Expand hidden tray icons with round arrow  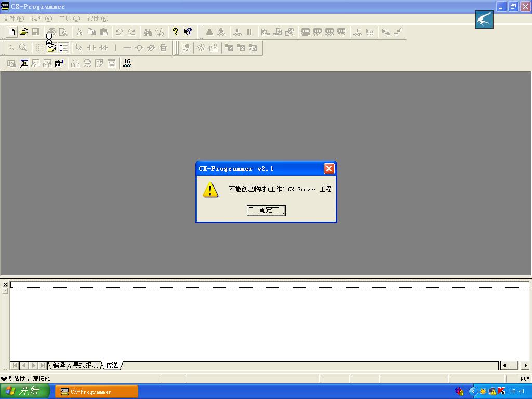473,392
